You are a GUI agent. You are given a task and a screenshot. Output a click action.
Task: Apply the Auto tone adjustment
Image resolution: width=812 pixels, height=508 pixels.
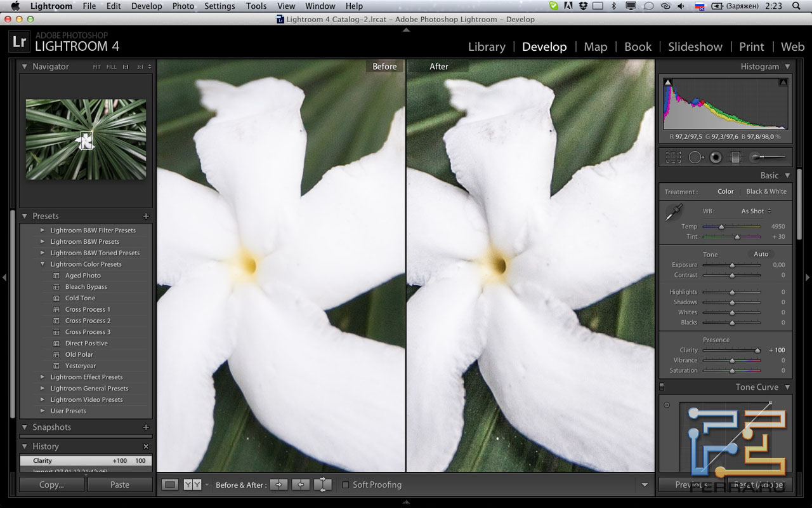tap(761, 253)
